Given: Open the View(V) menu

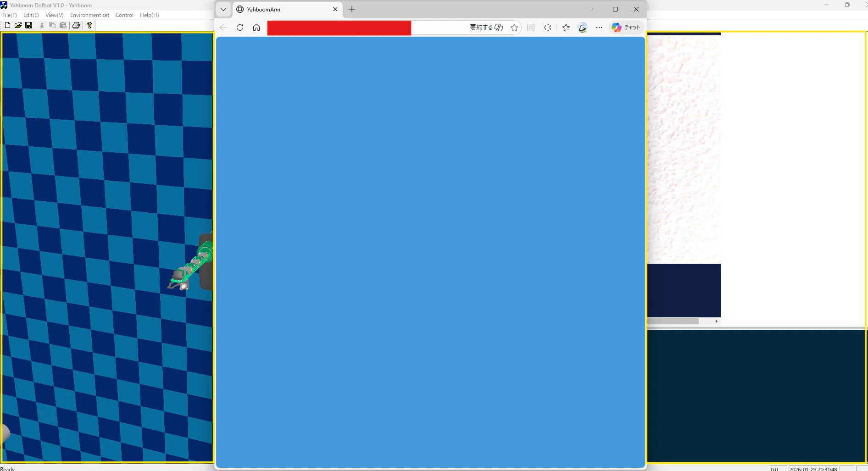Looking at the screenshot, I should pyautogui.click(x=55, y=15).
